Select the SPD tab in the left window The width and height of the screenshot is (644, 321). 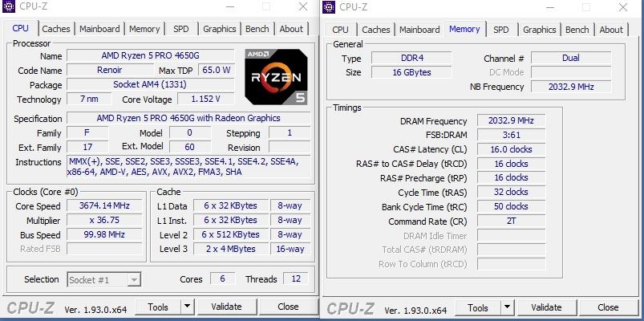(x=181, y=29)
